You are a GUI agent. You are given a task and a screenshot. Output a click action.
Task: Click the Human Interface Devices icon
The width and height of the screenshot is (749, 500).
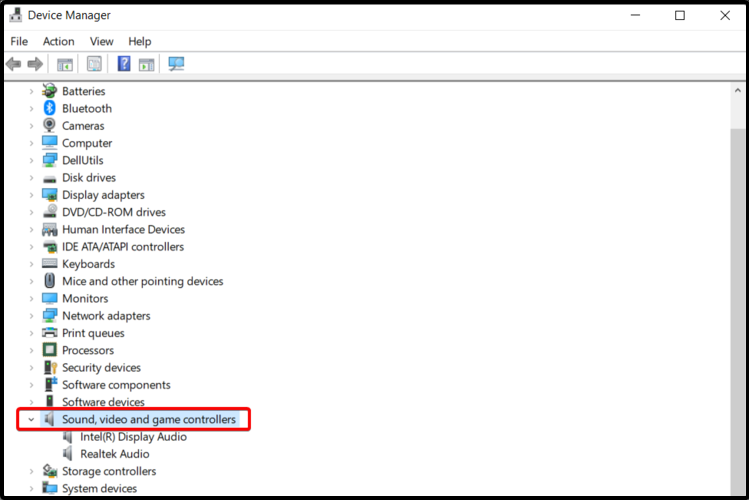[49, 230]
